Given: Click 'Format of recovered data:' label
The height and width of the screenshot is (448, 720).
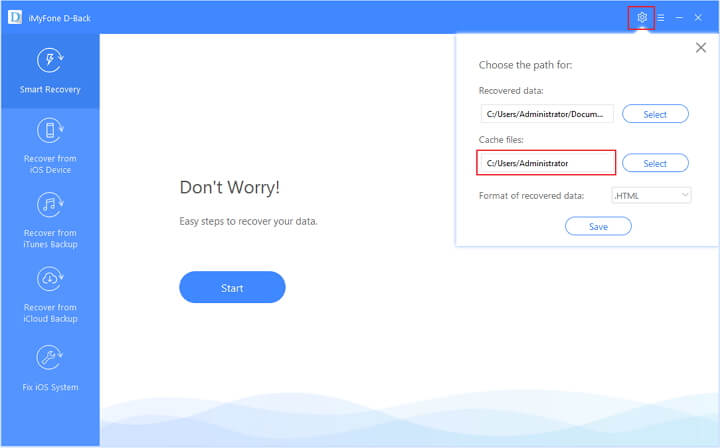Looking at the screenshot, I should [x=531, y=196].
